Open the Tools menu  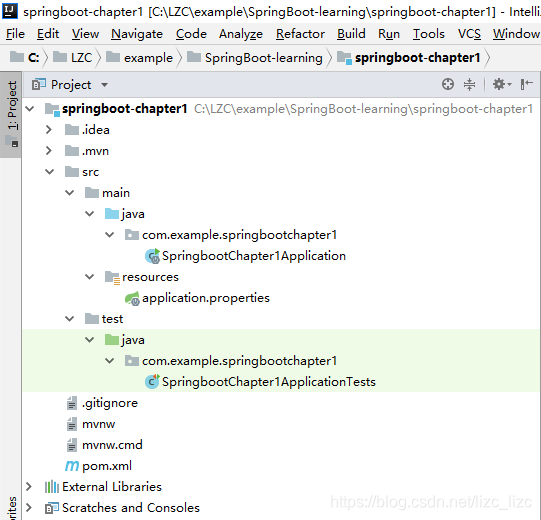click(x=429, y=34)
